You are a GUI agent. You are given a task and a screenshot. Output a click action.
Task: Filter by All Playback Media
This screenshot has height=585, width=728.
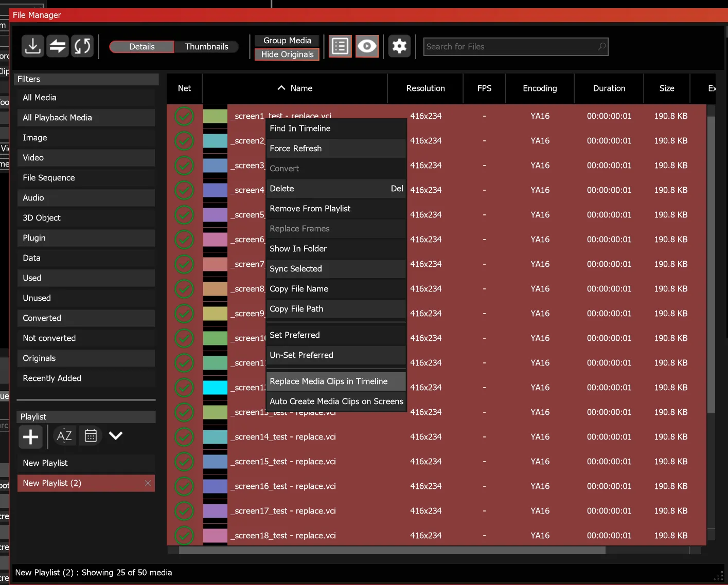86,118
